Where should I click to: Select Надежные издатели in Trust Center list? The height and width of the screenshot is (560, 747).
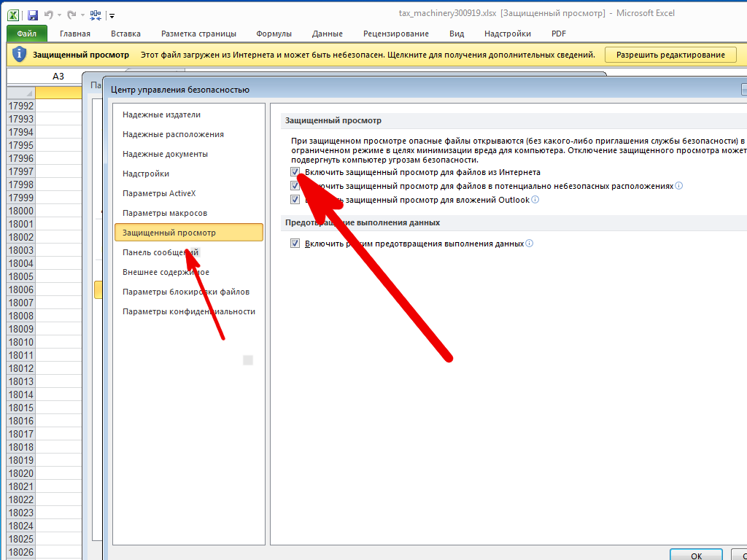pos(189,114)
